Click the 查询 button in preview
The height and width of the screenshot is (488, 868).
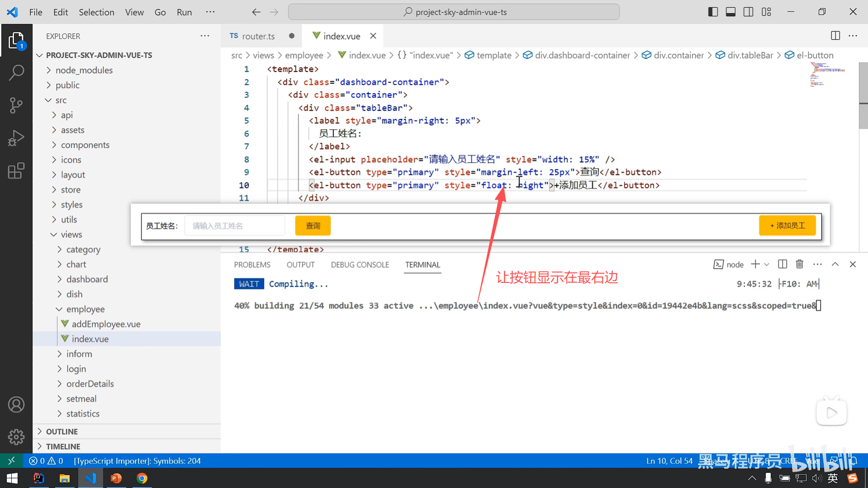[313, 225]
